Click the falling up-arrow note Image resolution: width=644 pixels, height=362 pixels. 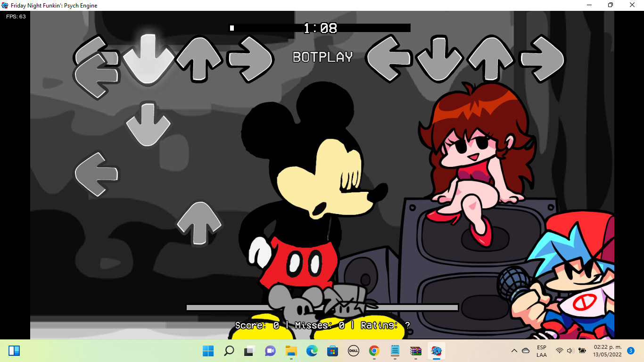tap(199, 223)
